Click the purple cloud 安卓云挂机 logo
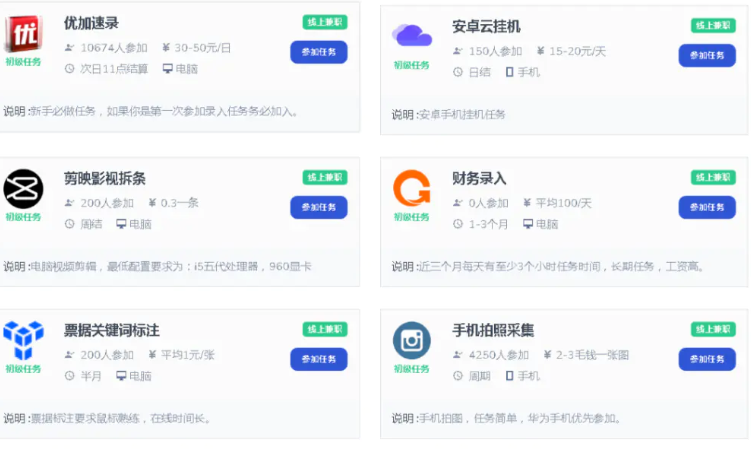751x449 pixels. click(x=412, y=35)
